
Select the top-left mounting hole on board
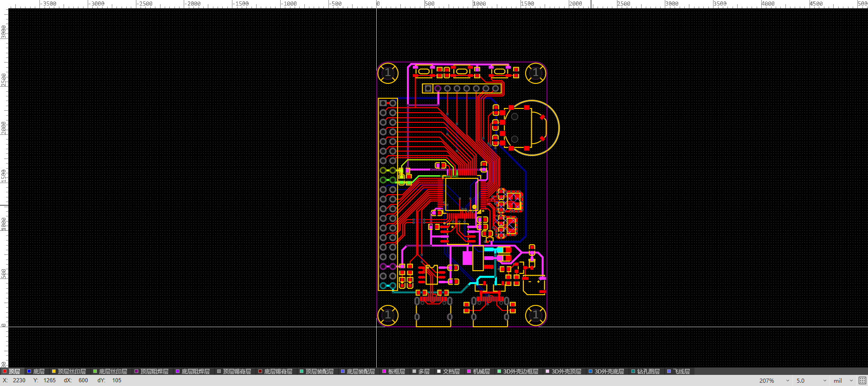coord(388,73)
